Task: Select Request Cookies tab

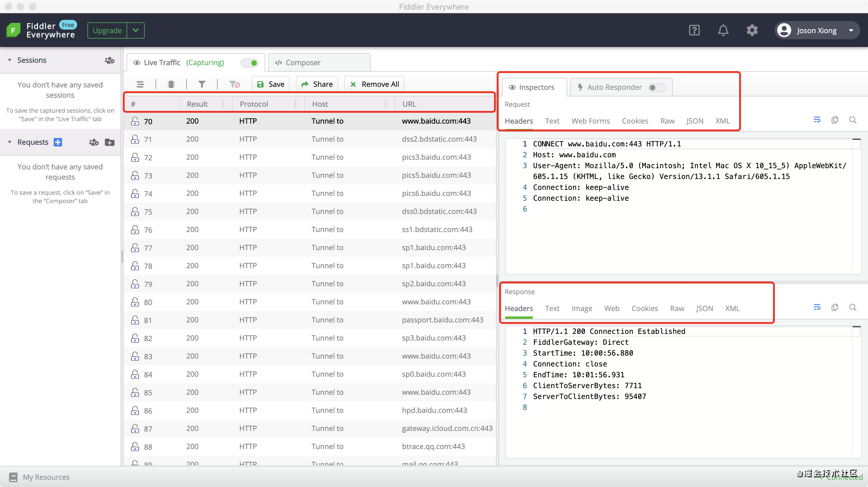Action: (x=635, y=121)
